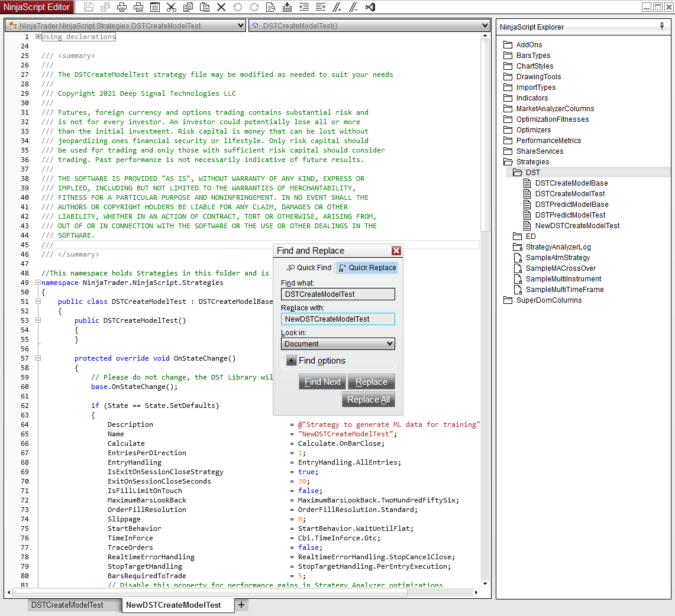The width and height of the screenshot is (675, 616).
Task: Click the Delete X icon in toolbar
Action: [x=221, y=7]
